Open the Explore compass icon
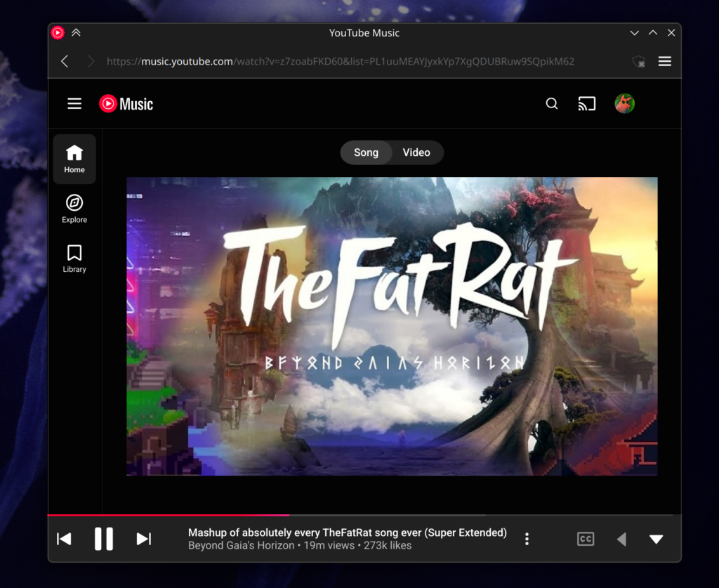The image size is (719, 588). pyautogui.click(x=74, y=203)
